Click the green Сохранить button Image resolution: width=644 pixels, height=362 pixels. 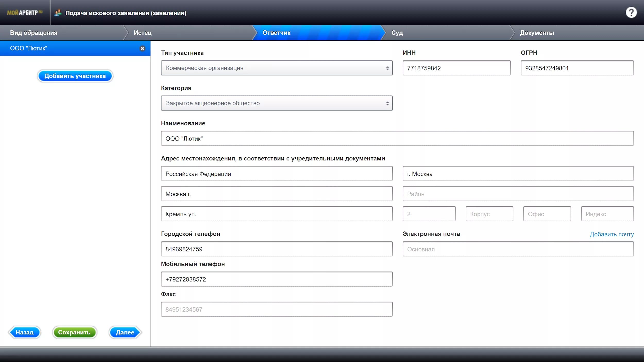pyautogui.click(x=74, y=332)
